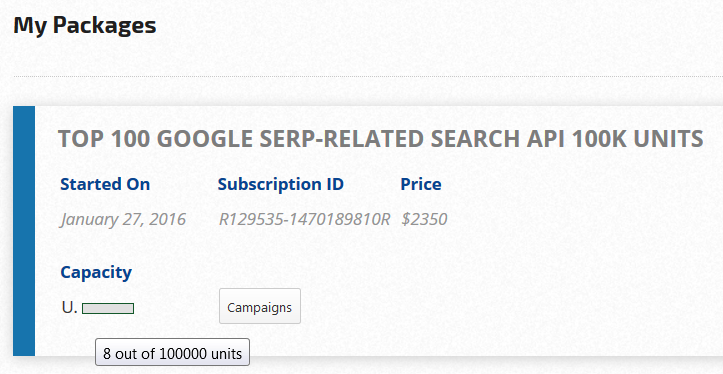Click the Google SERP-Related Search API package title
This screenshot has width=723, height=374.
point(380,139)
